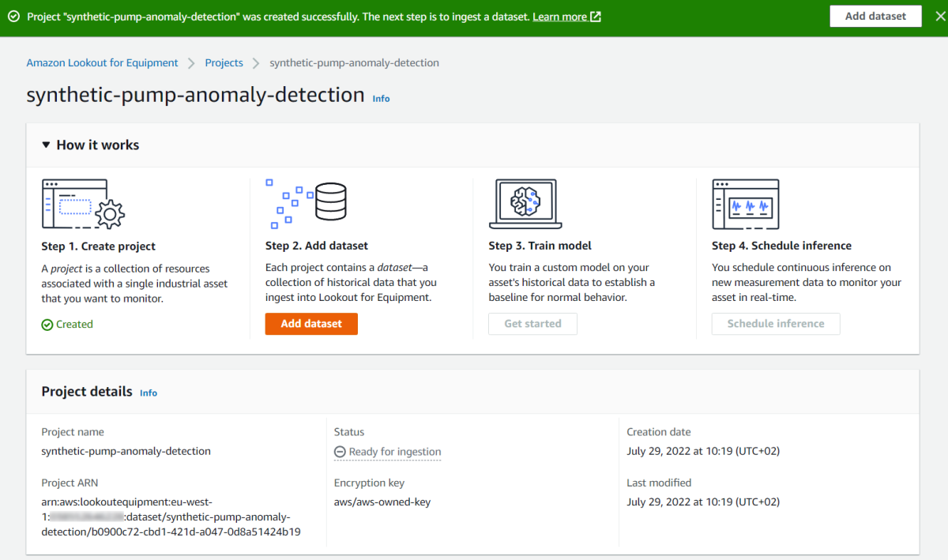Click the Created status text under Step 1
948x560 pixels.
coord(74,325)
